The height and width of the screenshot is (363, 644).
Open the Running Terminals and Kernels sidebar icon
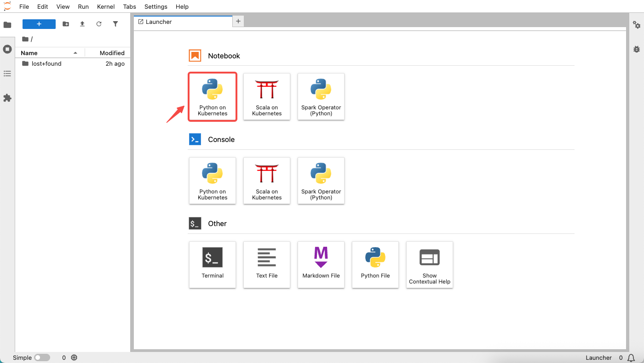click(x=7, y=49)
